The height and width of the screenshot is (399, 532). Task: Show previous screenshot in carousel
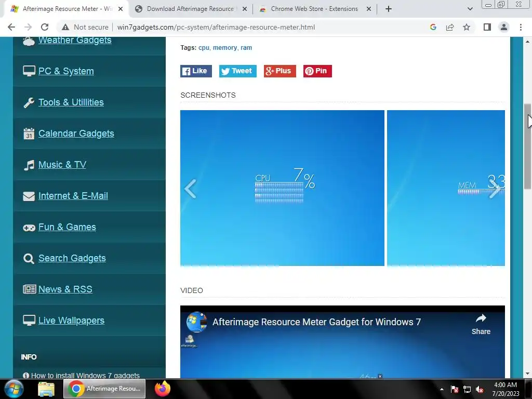point(190,188)
